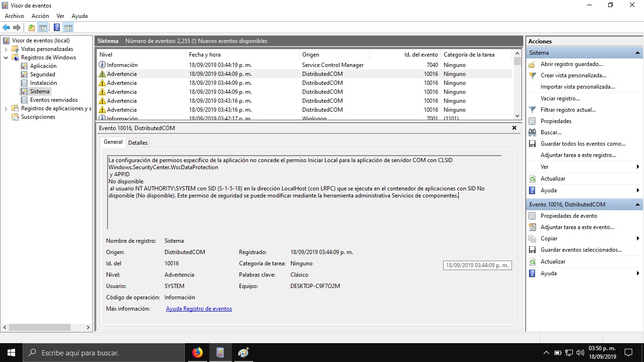Click Adjuntar tarea a este evento icon
This screenshot has height=362, width=644.
(532, 227)
